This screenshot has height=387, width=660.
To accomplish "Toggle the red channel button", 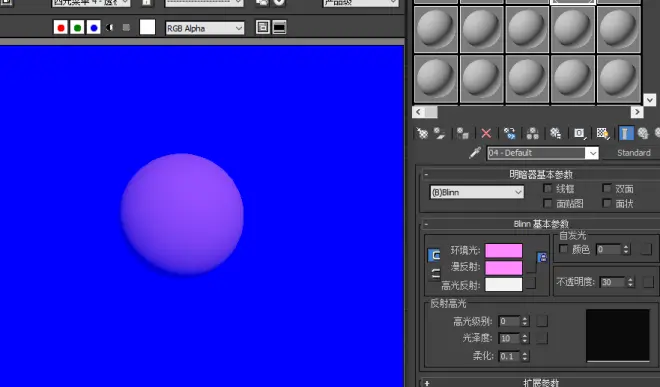I will [x=61, y=28].
